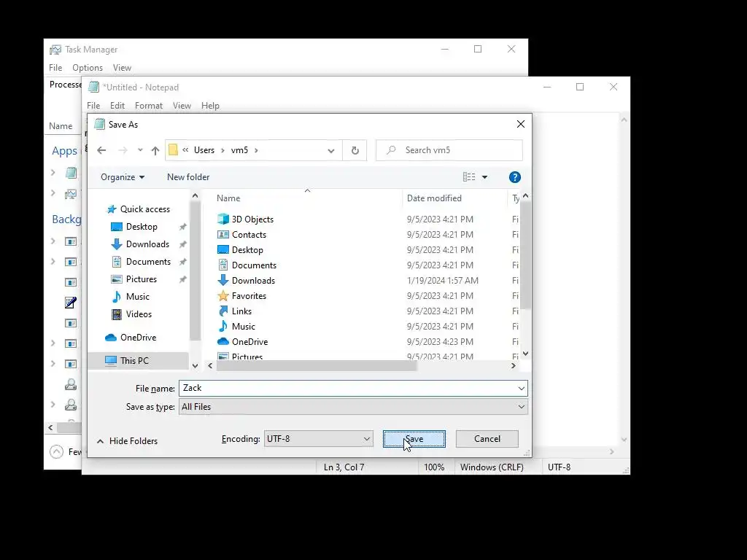Open Notepad Help menu

[x=210, y=106]
